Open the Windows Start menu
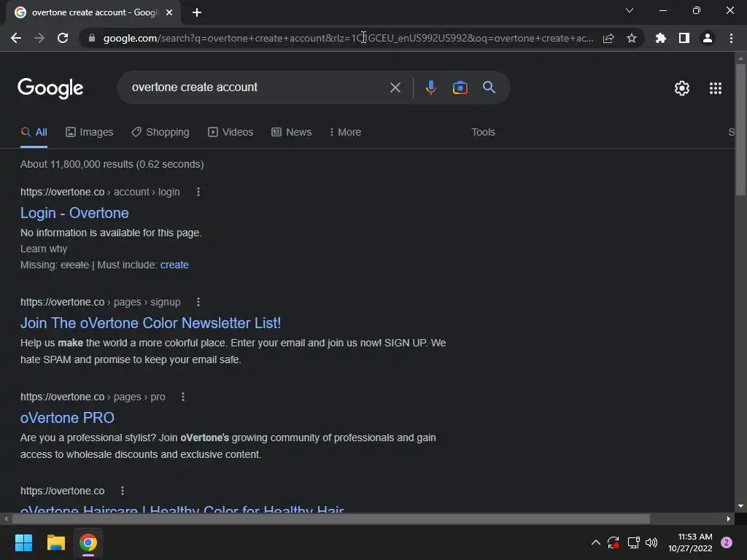The image size is (747, 560). coord(23,542)
